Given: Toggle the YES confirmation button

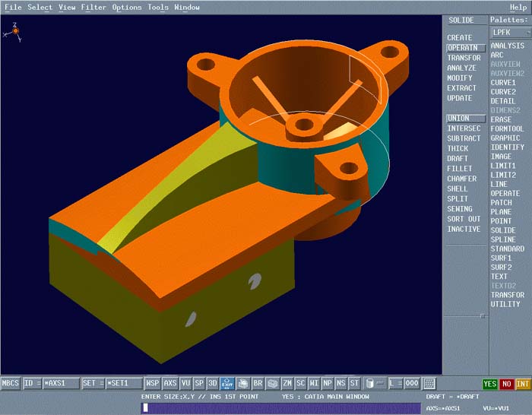Looking at the screenshot, I should 490,384.
